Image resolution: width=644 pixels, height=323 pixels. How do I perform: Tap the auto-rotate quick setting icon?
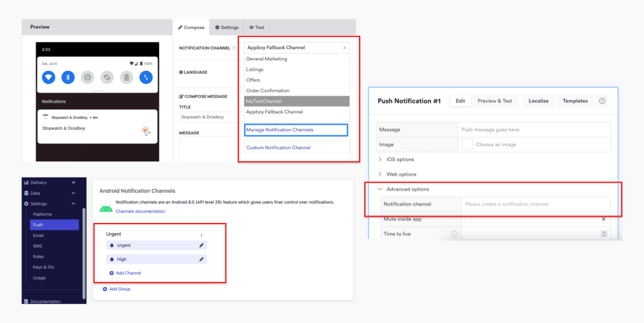107,77
